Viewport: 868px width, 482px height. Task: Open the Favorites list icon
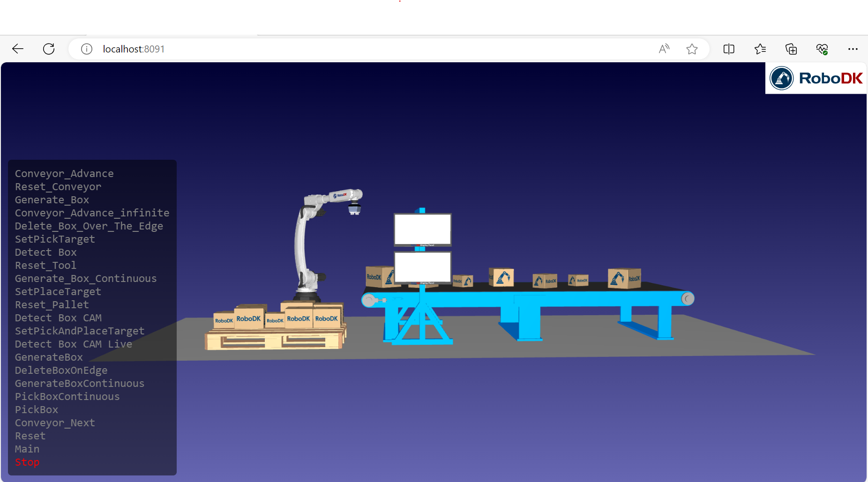[x=760, y=49]
